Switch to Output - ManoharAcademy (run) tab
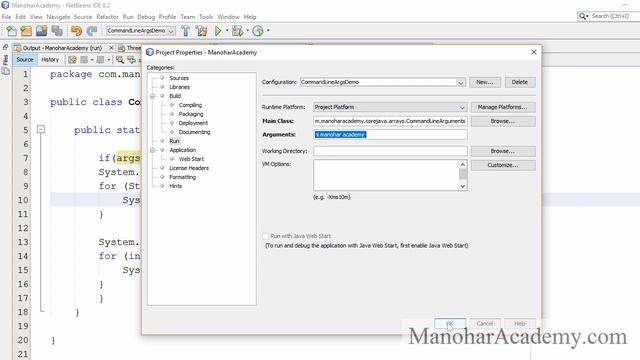640x360 pixels. click(x=61, y=48)
